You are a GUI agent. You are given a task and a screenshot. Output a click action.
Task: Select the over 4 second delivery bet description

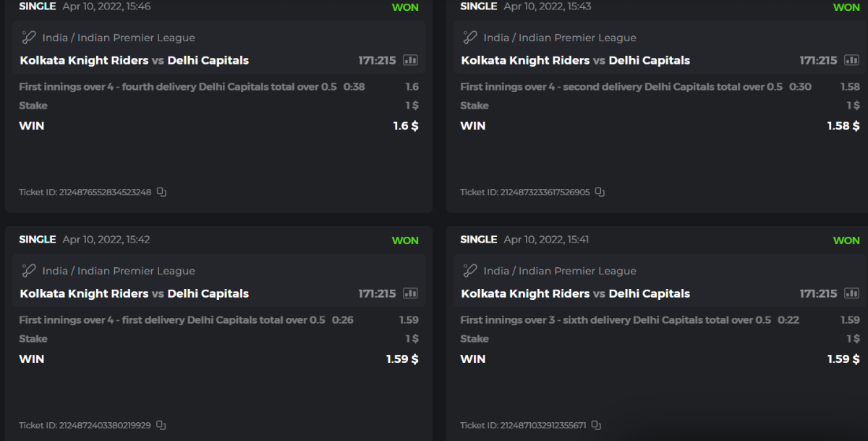pyautogui.click(x=621, y=87)
